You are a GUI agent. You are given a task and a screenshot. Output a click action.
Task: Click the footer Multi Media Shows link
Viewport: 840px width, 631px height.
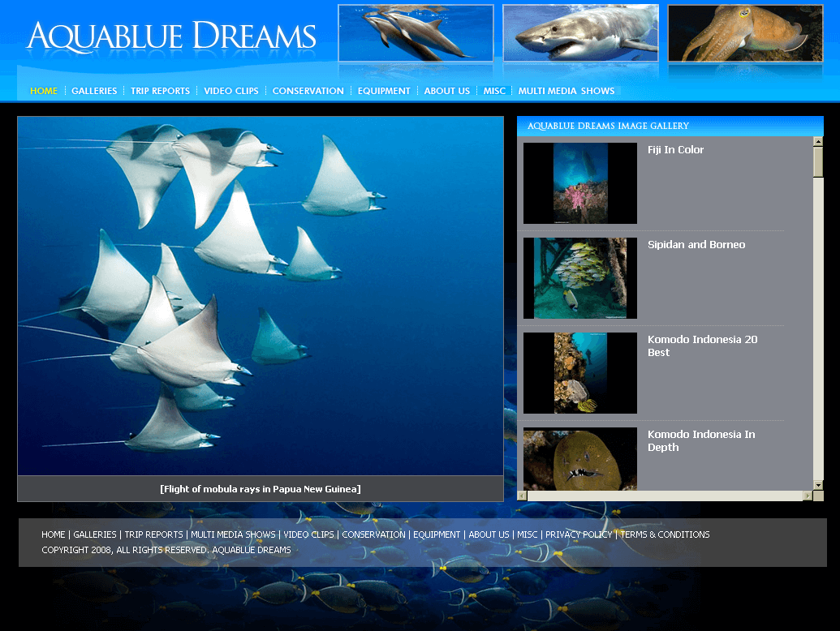coord(233,534)
